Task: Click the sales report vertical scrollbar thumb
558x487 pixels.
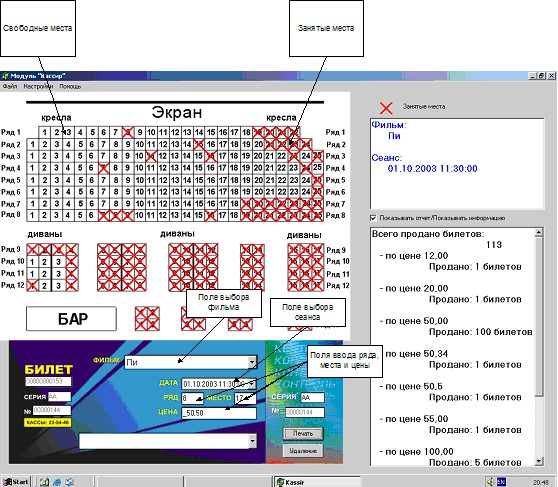Action: pyautogui.click(x=538, y=316)
